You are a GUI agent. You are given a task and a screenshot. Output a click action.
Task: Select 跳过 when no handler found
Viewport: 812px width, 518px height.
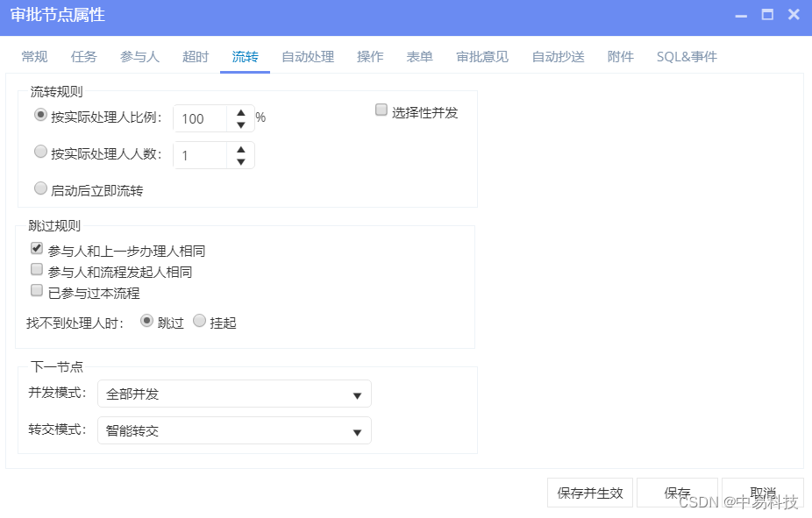click(147, 321)
